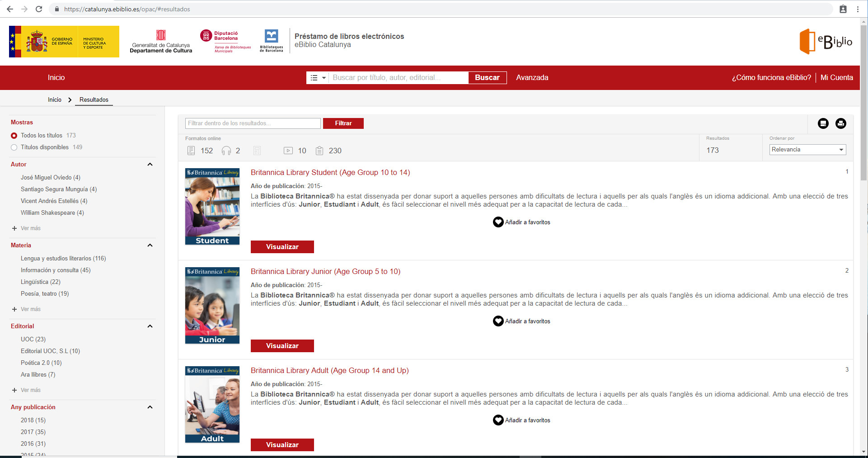Click the Britannica Junior cover thumbnail
This screenshot has height=458, width=868.
click(x=212, y=306)
